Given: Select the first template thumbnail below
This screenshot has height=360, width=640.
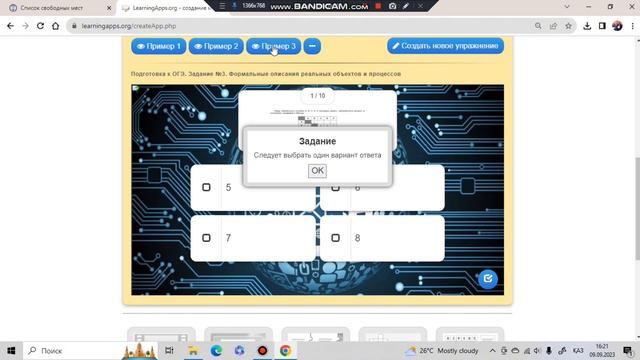Looking at the screenshot, I should tap(161, 334).
